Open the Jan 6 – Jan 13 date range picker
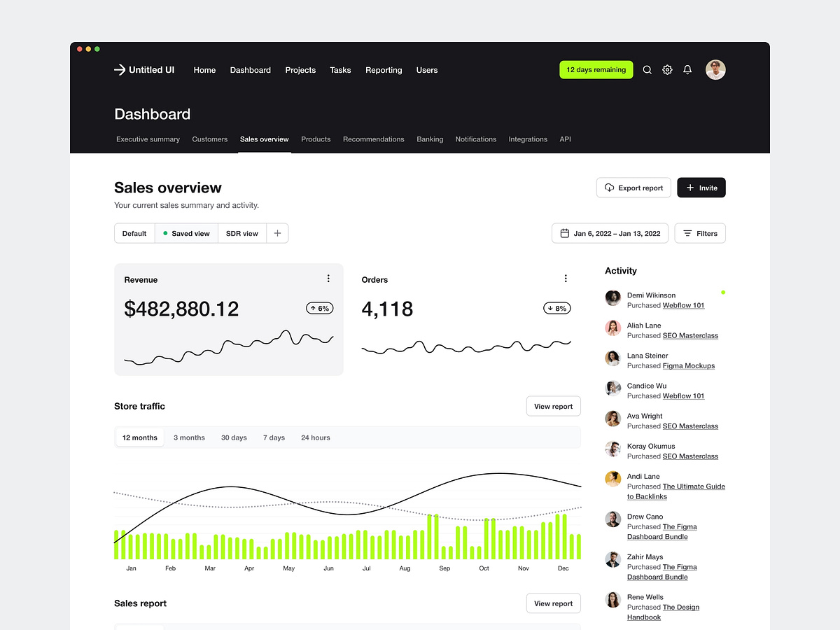This screenshot has height=630, width=840. point(610,233)
